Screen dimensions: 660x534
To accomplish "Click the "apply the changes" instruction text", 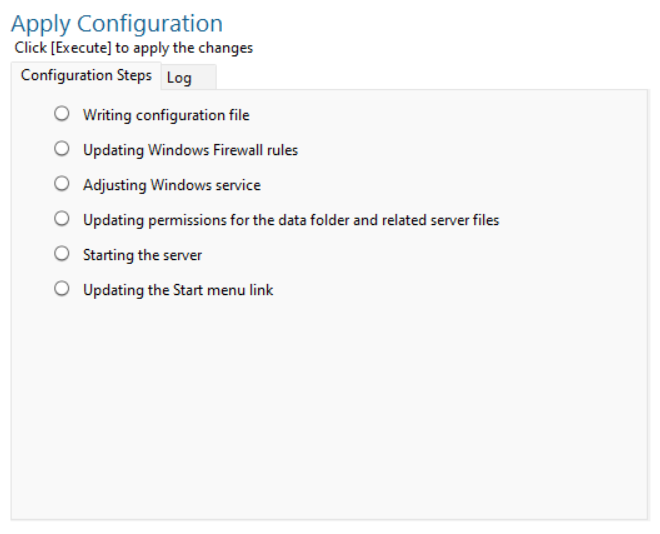I will [203, 48].
